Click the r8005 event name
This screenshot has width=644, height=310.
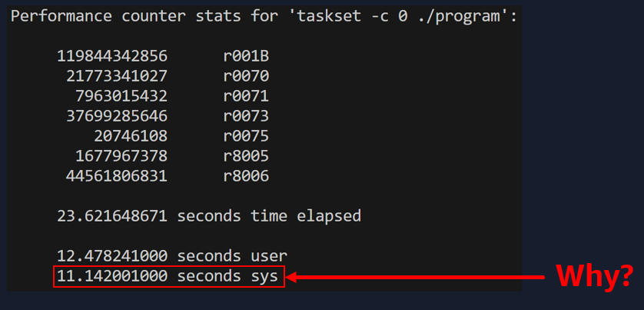[x=246, y=156]
